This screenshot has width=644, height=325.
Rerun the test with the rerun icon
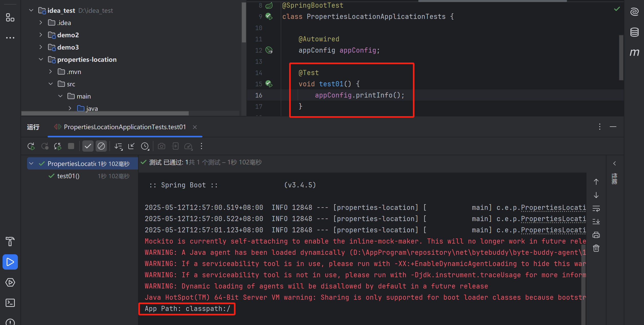pyautogui.click(x=31, y=146)
